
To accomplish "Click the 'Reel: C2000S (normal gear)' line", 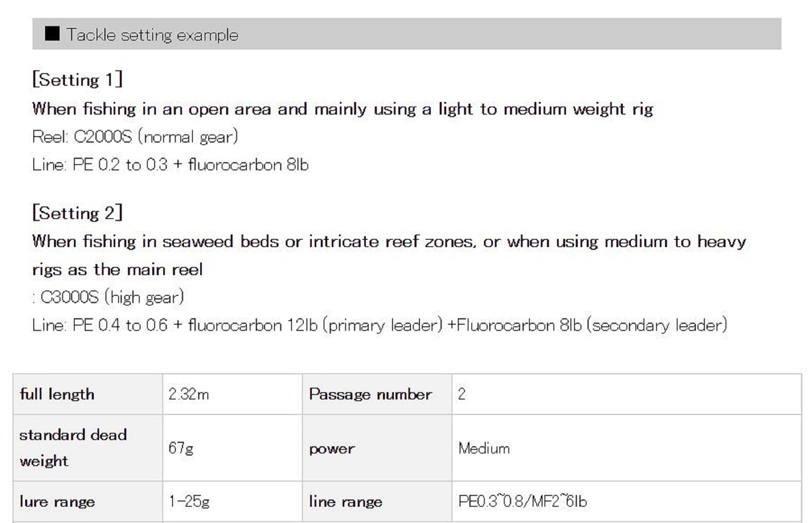I will (135, 137).
